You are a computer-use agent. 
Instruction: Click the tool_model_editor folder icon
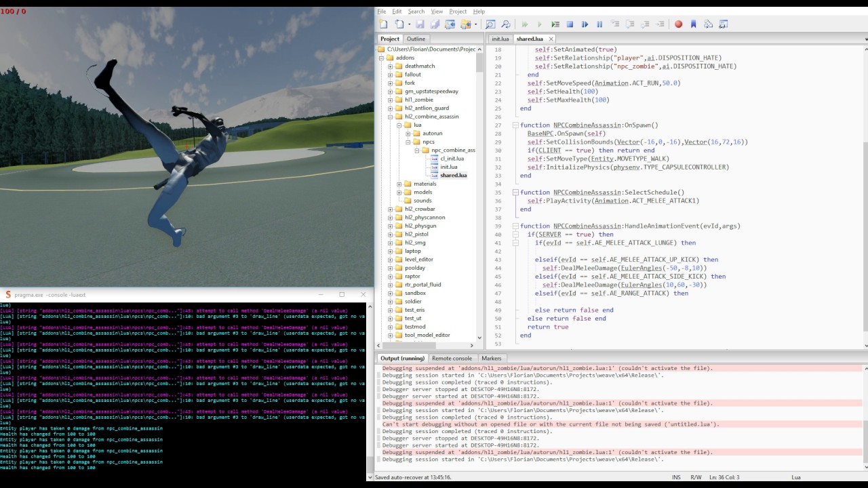coord(399,335)
